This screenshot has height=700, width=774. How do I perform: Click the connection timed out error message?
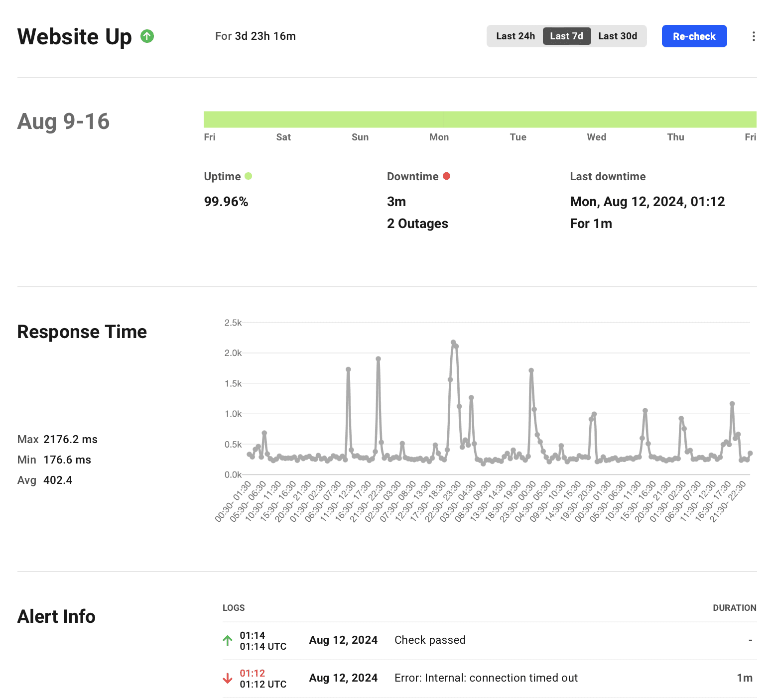click(x=486, y=678)
